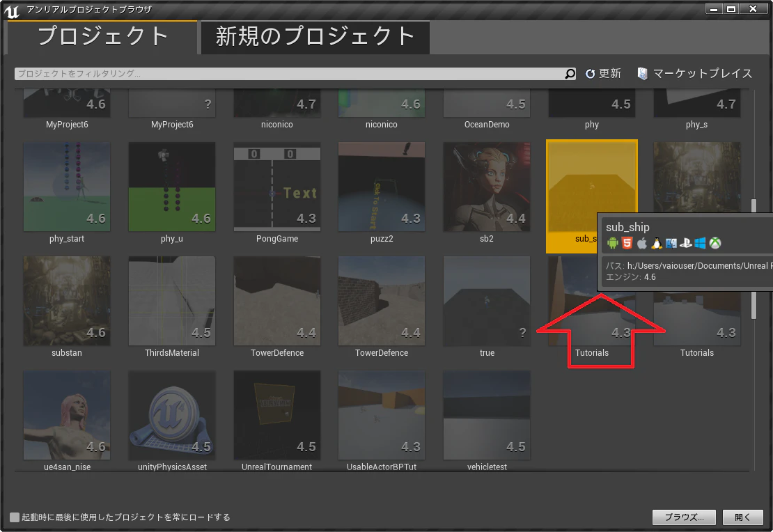This screenshot has width=773, height=532.
Task: Switch to the 新規のプロジェクト tab
Action: coord(315,37)
